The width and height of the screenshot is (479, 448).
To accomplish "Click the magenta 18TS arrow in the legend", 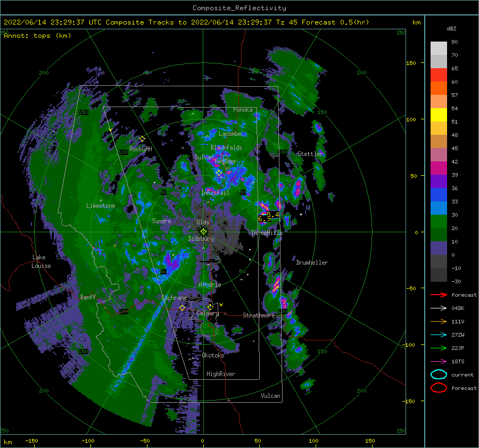I will (439, 362).
